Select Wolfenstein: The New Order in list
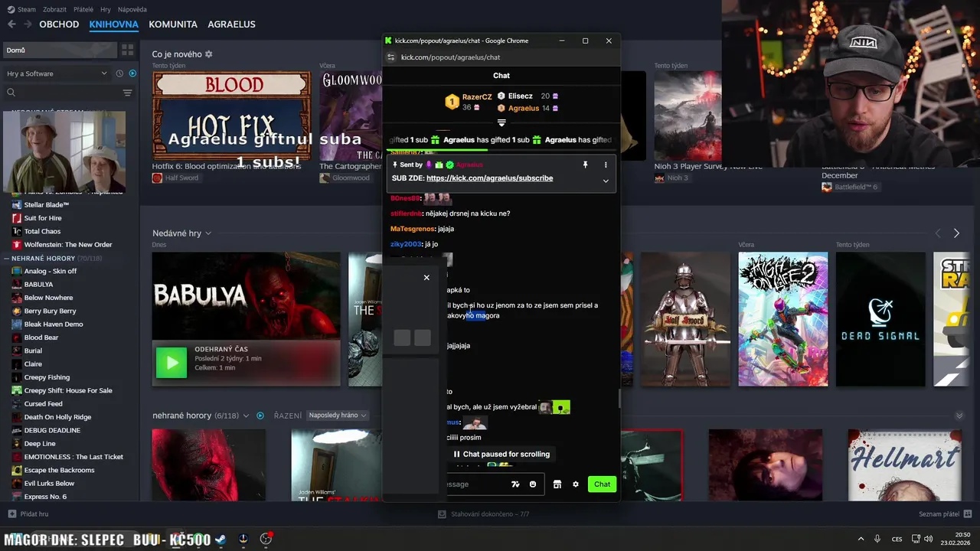The height and width of the screenshot is (551, 980). pyautogui.click(x=69, y=245)
